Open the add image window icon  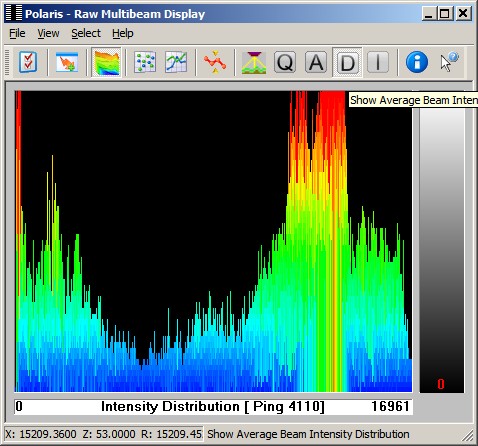pyautogui.click(x=67, y=62)
